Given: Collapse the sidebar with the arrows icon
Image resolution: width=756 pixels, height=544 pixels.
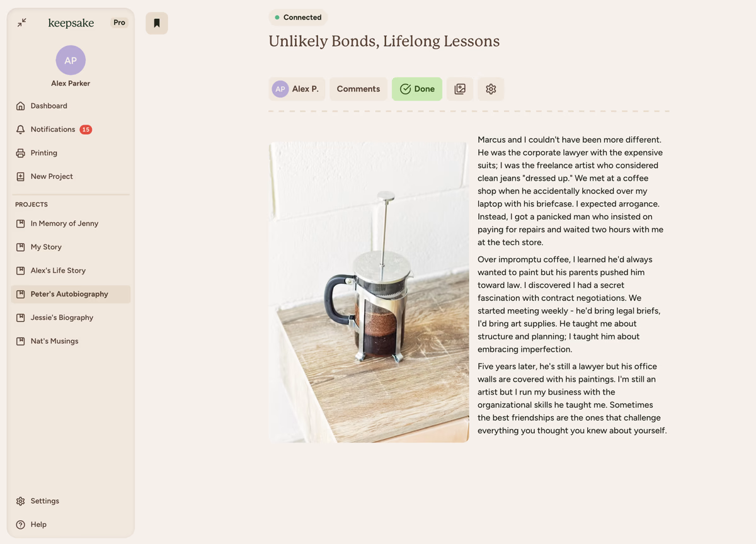Looking at the screenshot, I should pos(22,23).
